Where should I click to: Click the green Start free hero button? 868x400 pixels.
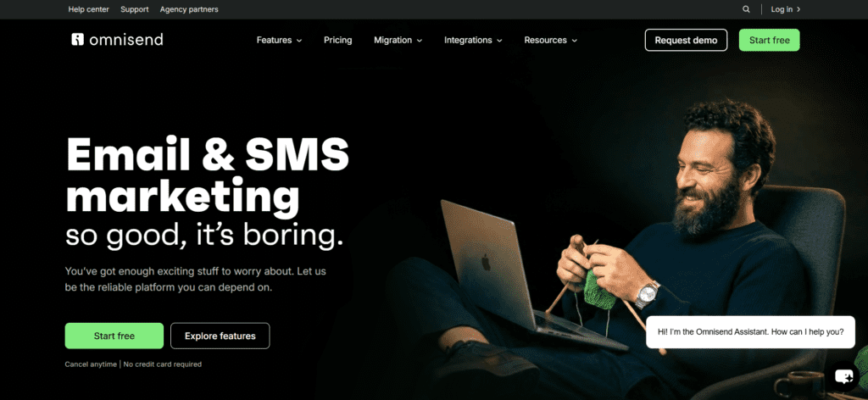[114, 336]
